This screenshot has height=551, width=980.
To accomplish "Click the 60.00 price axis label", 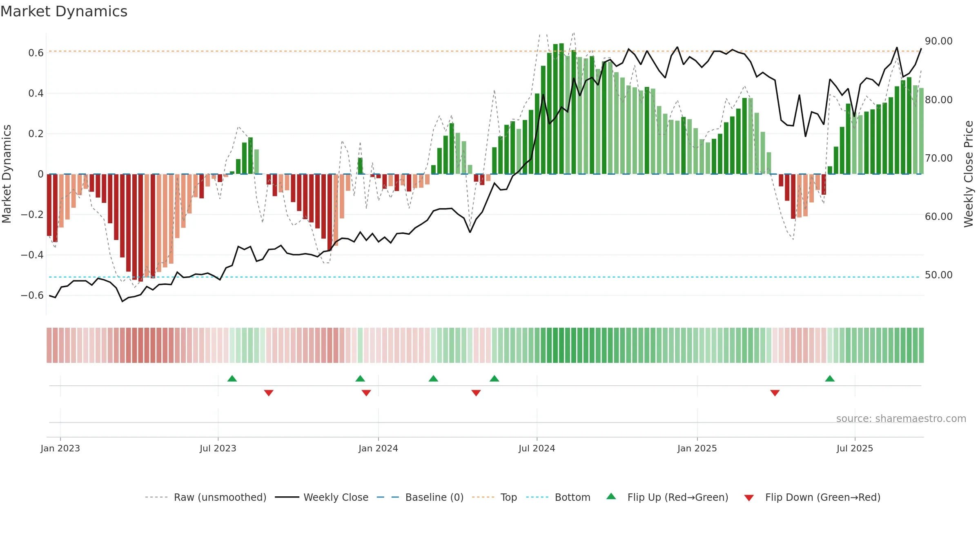I will (x=939, y=216).
